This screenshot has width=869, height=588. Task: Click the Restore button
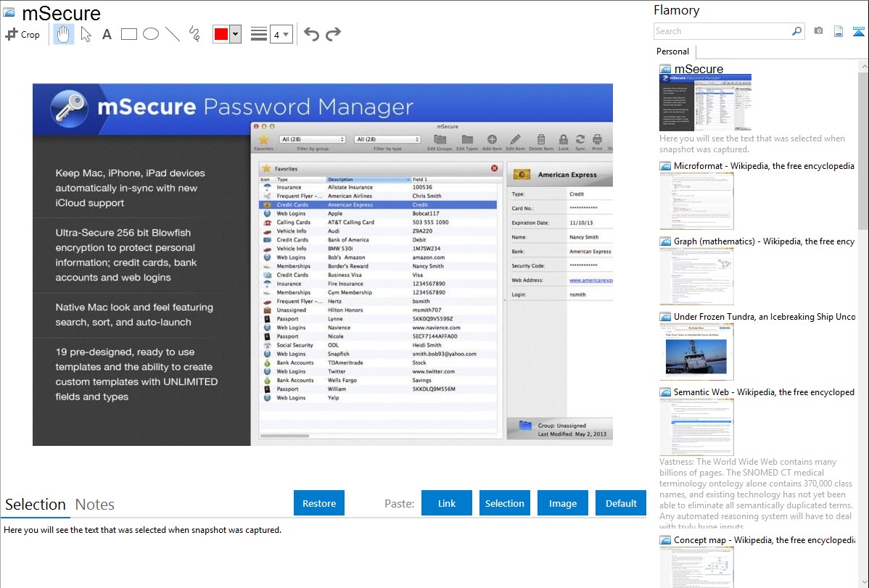319,503
